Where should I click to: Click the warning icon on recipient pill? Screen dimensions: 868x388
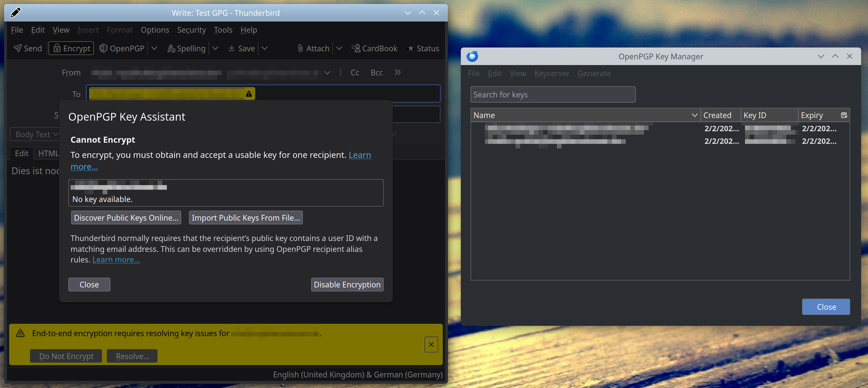coord(249,94)
